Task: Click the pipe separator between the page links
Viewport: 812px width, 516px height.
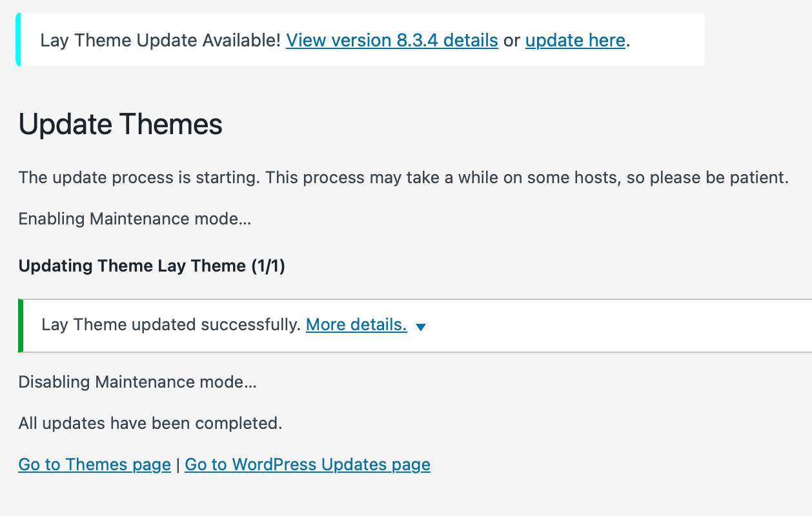Action: click(178, 464)
